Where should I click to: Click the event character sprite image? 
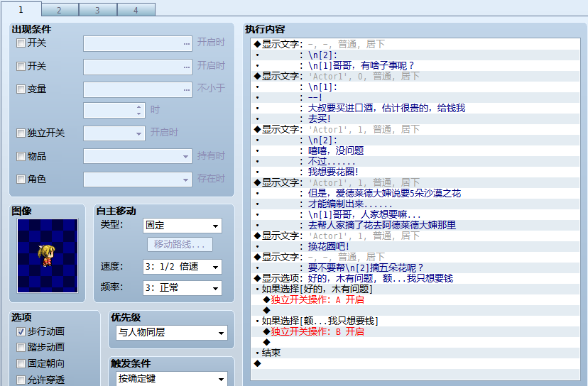click(x=48, y=255)
